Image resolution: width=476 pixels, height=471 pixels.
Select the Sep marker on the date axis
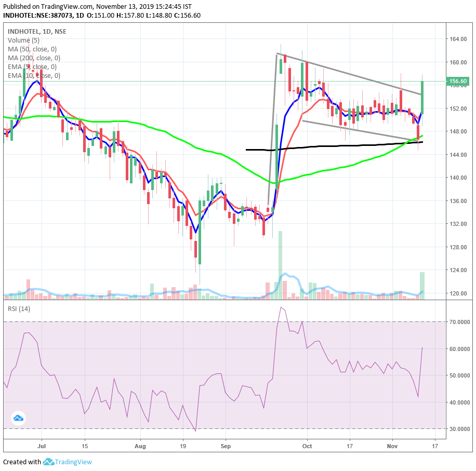point(225,446)
